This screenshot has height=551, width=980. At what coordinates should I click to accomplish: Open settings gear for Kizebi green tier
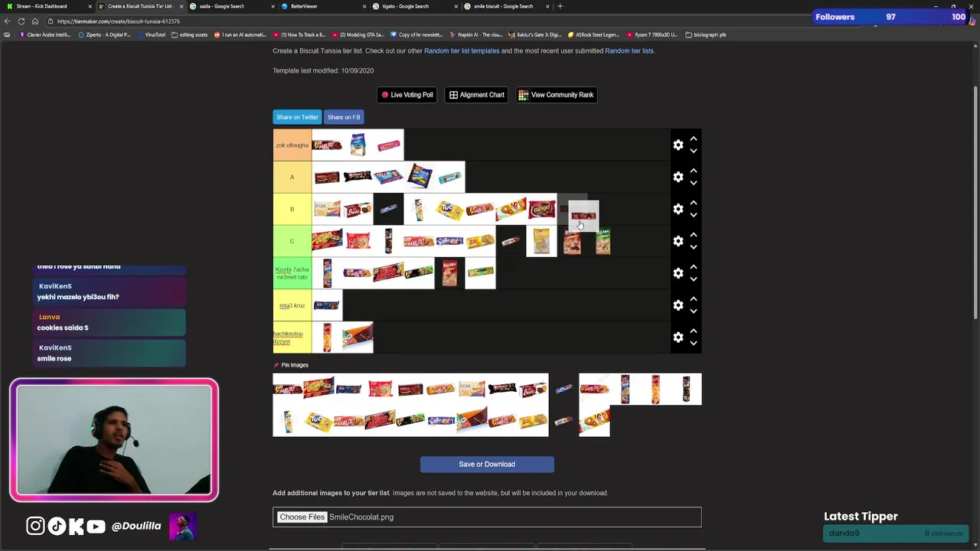[x=678, y=273]
